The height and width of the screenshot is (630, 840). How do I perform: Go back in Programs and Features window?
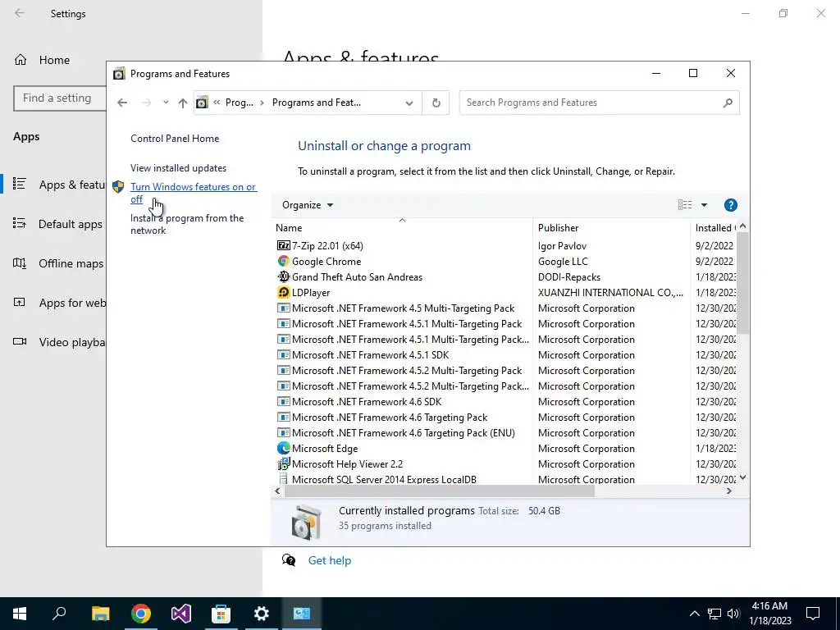122,103
